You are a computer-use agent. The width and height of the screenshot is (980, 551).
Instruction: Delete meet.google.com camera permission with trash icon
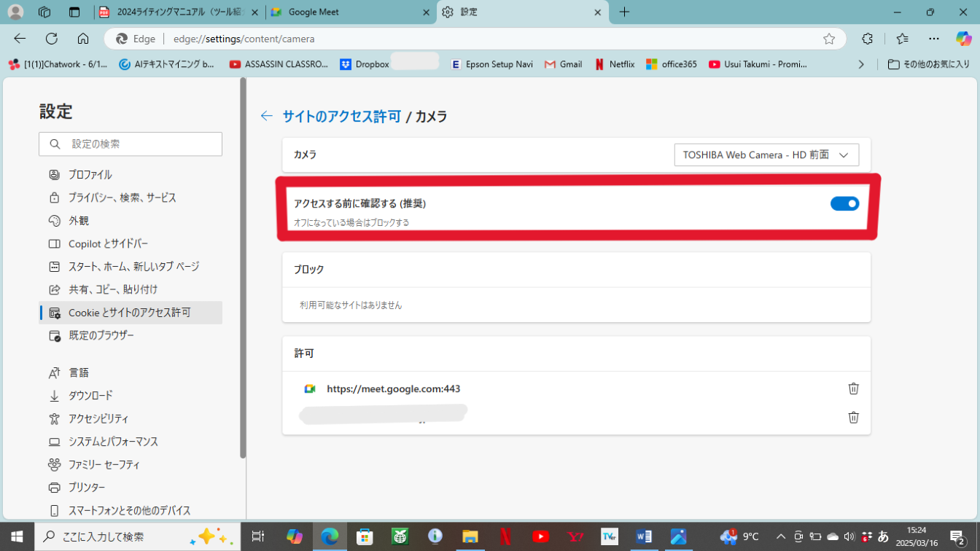coord(853,388)
